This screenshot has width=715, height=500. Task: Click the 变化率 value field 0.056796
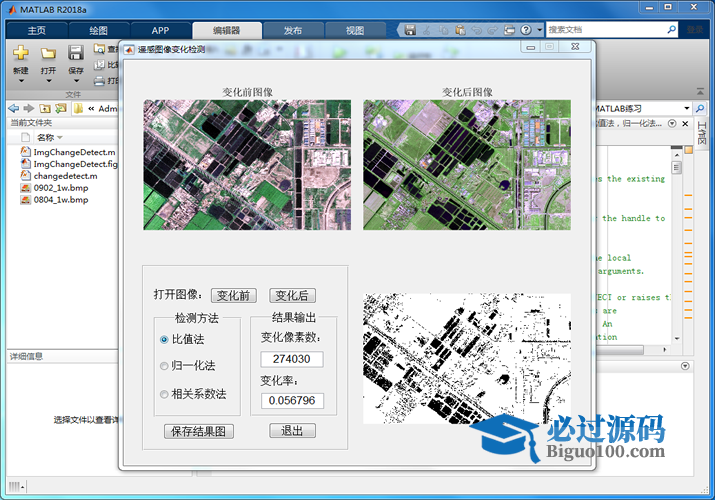coord(292,401)
